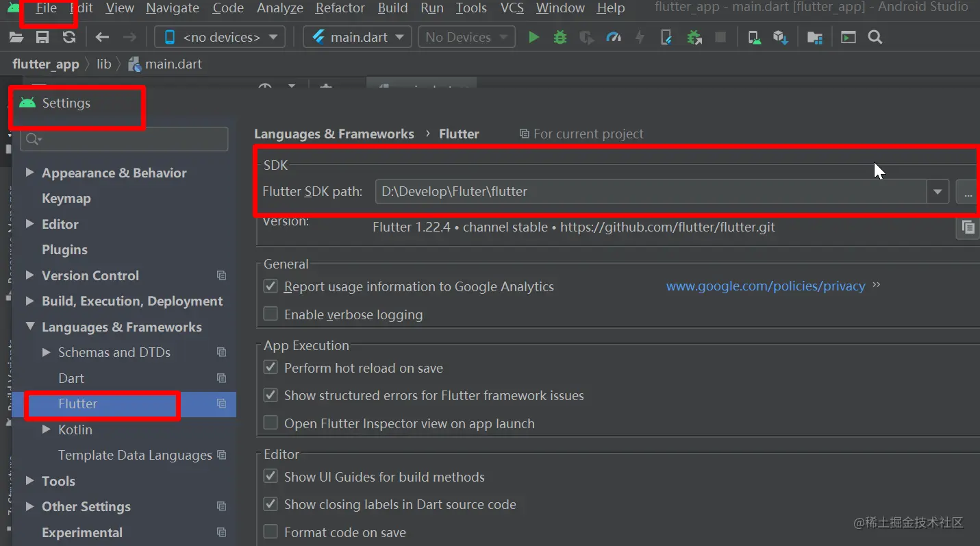Screen dimensions: 980x546
Task: Open the Flutter SDK path dropdown
Action: tap(938, 193)
